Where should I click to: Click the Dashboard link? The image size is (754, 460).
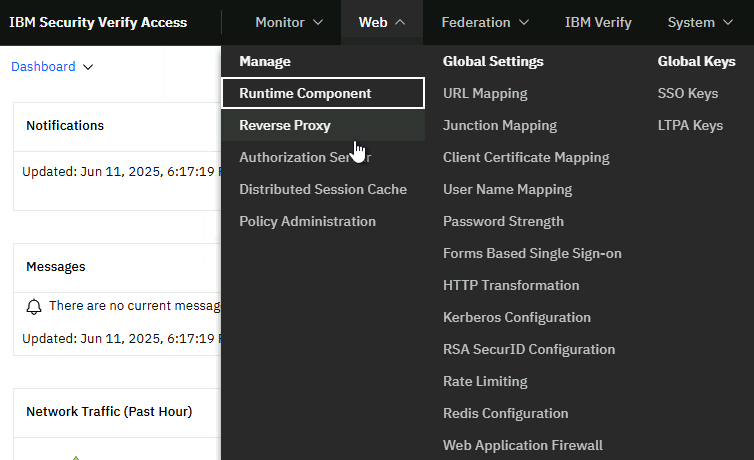click(43, 66)
